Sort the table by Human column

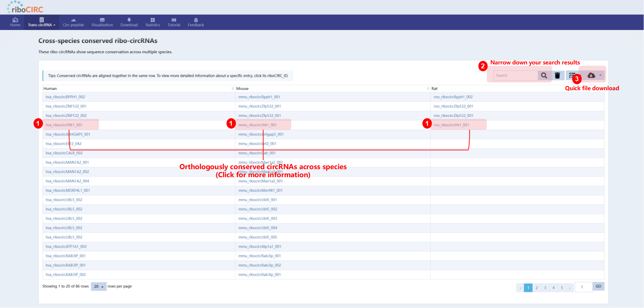coord(232,89)
